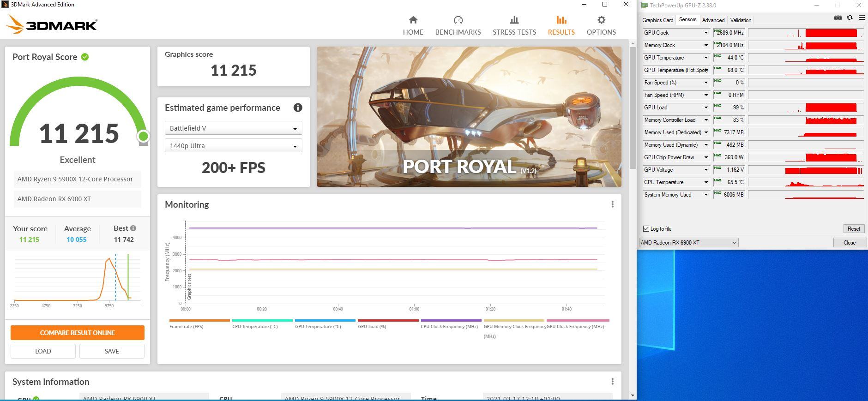Click the average score 10 055
Screen dimensions: 868x401
77,239
